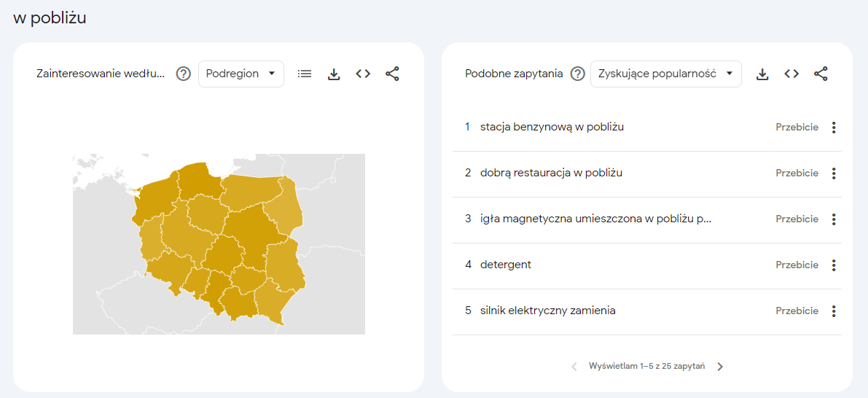Download the interest by region data
The image size is (868, 398).
coord(334,74)
